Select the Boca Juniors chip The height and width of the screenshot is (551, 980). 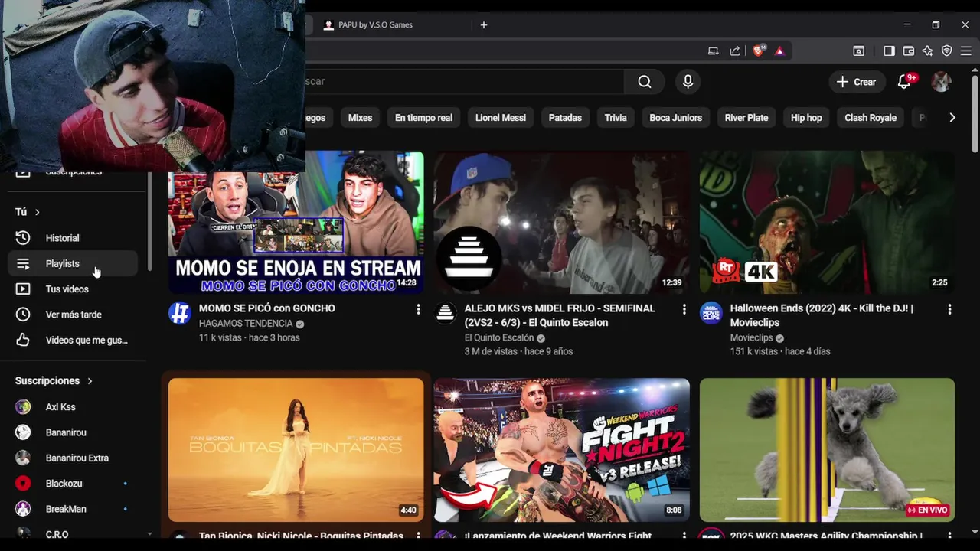click(675, 118)
